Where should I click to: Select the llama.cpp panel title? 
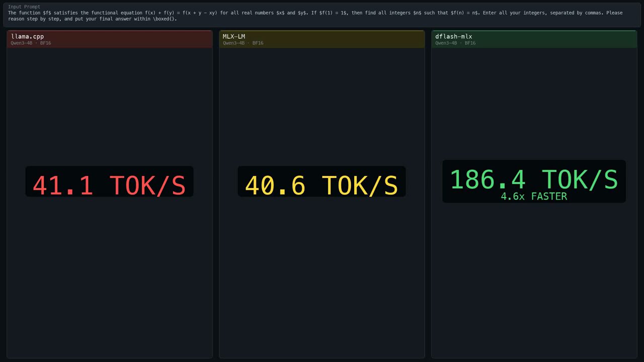27,37
